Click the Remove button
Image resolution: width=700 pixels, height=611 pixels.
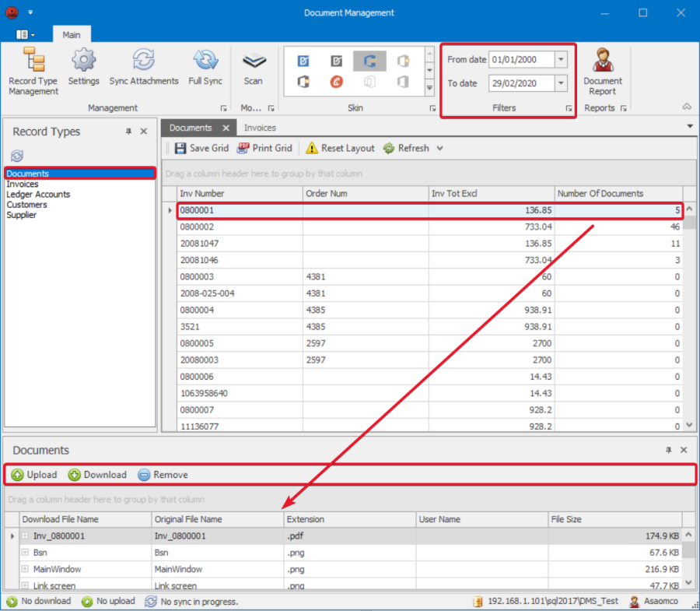(163, 475)
